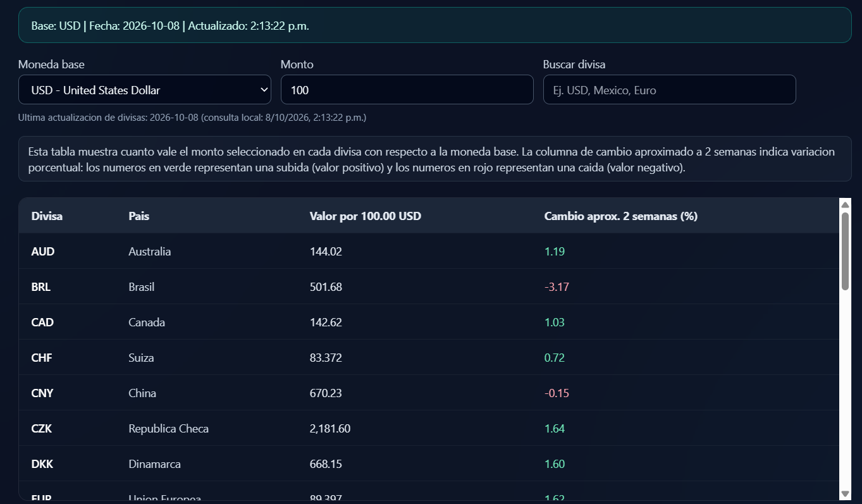Click the 501.68 value for BRL
This screenshot has width=862, height=504.
[326, 287]
